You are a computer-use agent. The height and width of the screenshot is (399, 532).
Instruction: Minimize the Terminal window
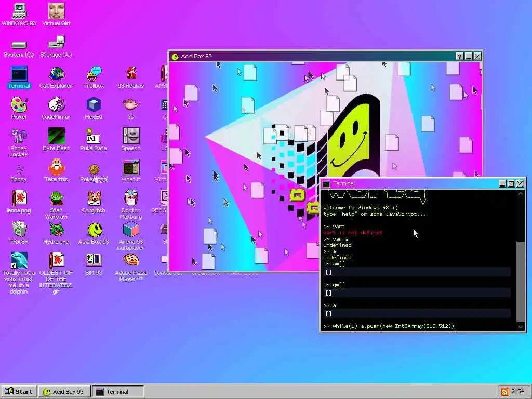[x=502, y=183]
